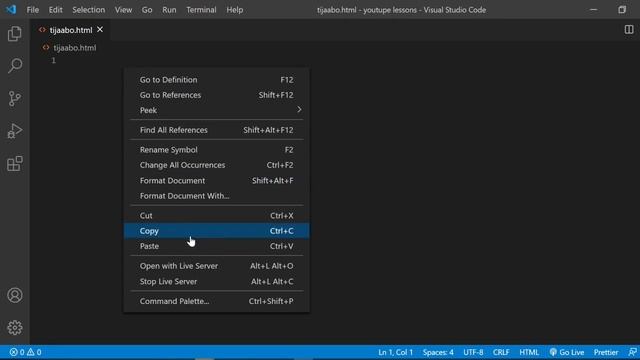Click the feedback icon in status bar
Image resolution: width=640 pixels, height=360 pixels.
(632, 352)
